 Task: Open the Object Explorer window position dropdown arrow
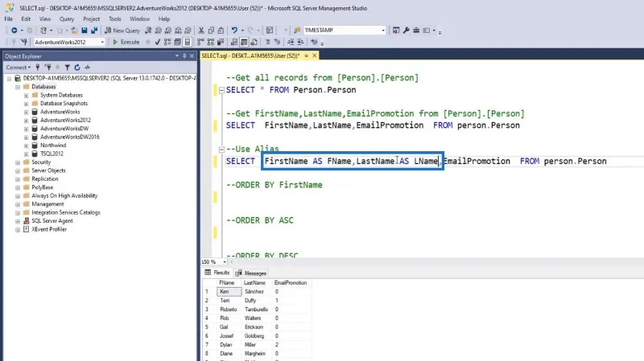177,55
